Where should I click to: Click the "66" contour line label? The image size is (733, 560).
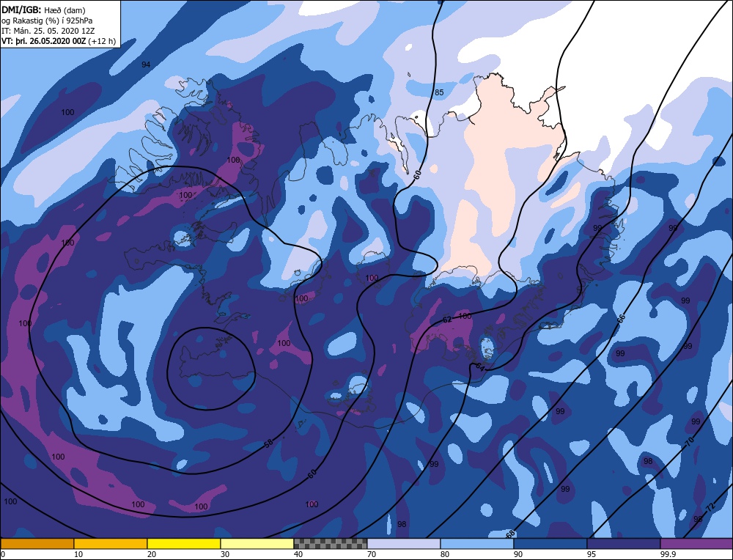coord(621,319)
